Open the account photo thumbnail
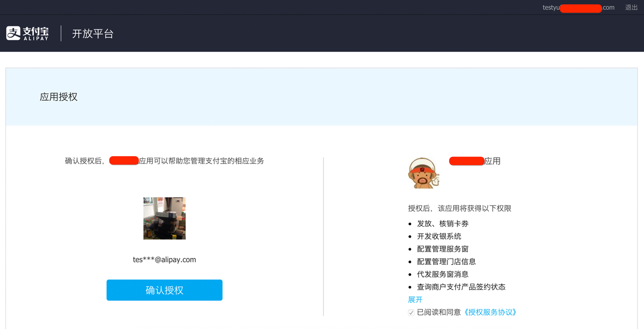Screen dimensions: 644x329 pyautogui.click(x=164, y=218)
